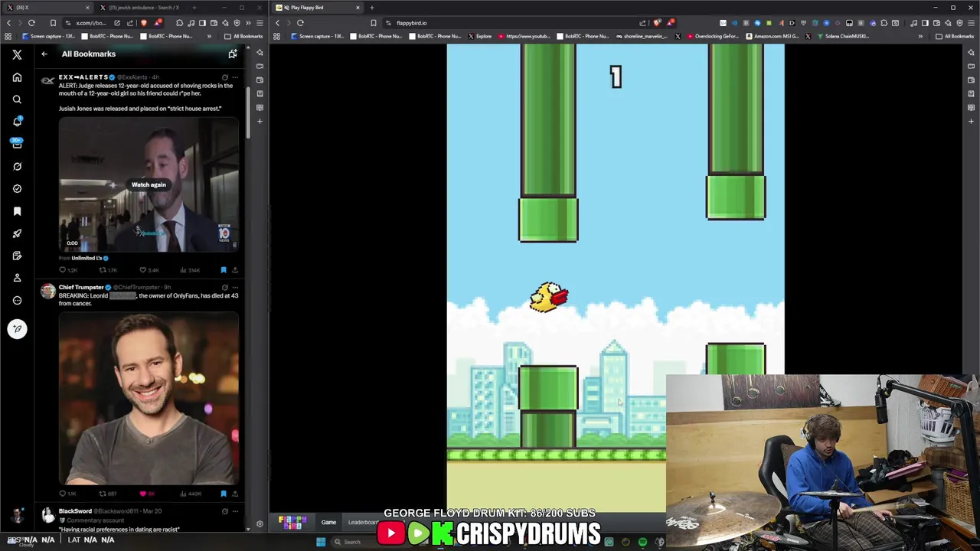Viewport: 980px width, 551px height.
Task: Open X notifications bell
Action: [x=17, y=122]
